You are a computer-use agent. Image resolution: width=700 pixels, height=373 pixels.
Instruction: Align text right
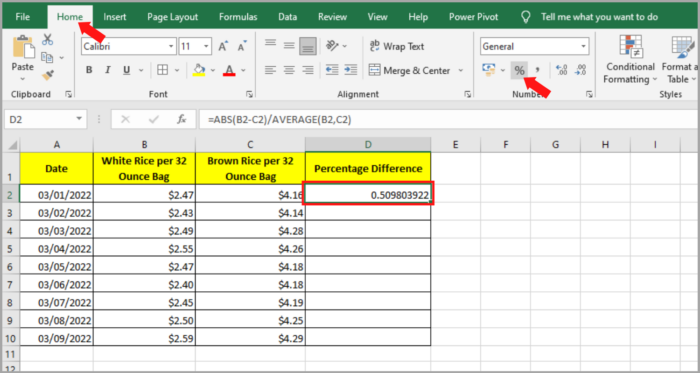click(308, 70)
